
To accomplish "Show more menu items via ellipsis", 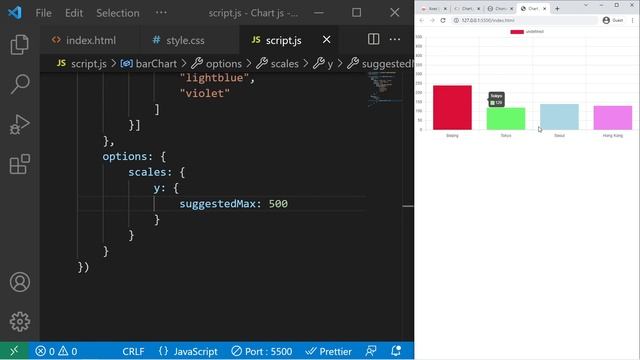I will coord(161,13).
